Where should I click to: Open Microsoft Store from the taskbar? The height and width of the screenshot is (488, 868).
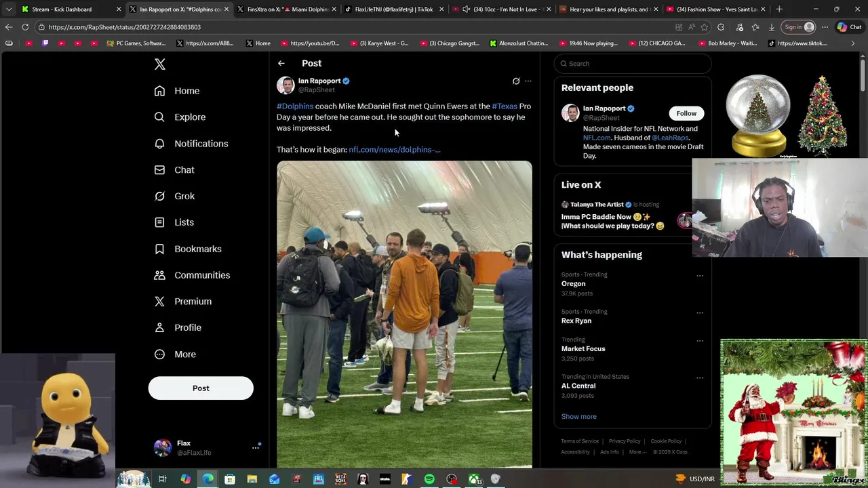tap(230, 479)
